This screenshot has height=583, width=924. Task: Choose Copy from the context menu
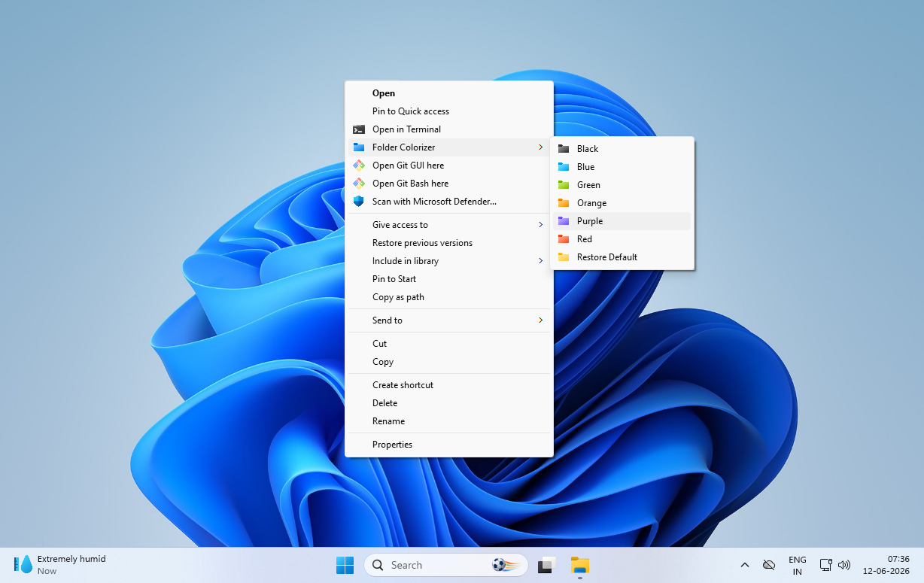449,362
